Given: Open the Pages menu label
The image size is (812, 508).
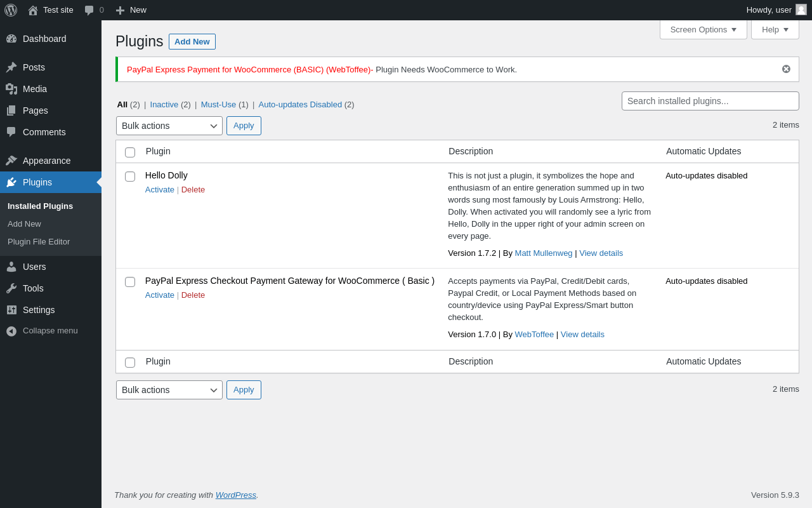Looking at the screenshot, I should point(36,110).
